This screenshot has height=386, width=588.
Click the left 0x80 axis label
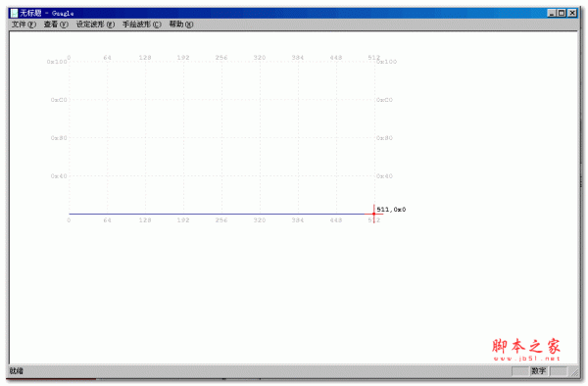click(x=59, y=138)
